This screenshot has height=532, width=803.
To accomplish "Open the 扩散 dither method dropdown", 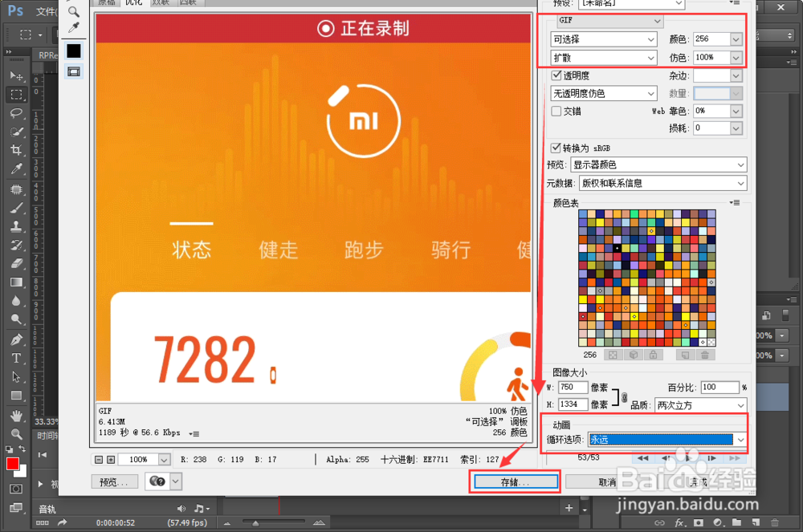I will 604,58.
